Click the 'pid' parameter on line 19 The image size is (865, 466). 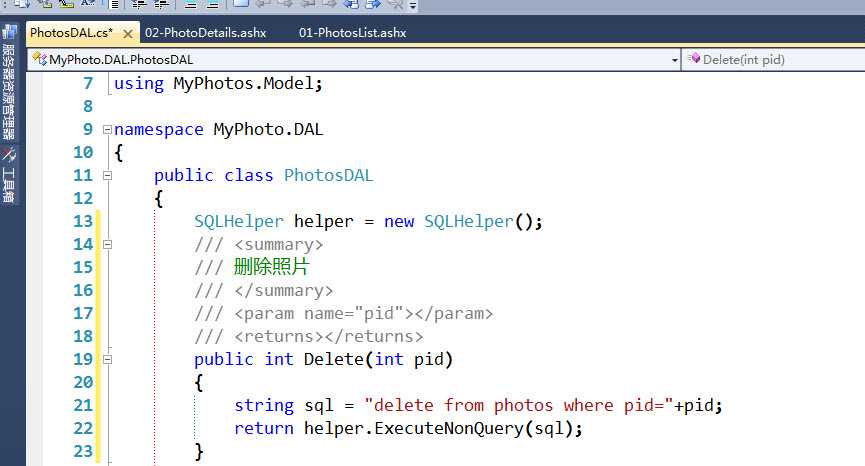coord(428,360)
